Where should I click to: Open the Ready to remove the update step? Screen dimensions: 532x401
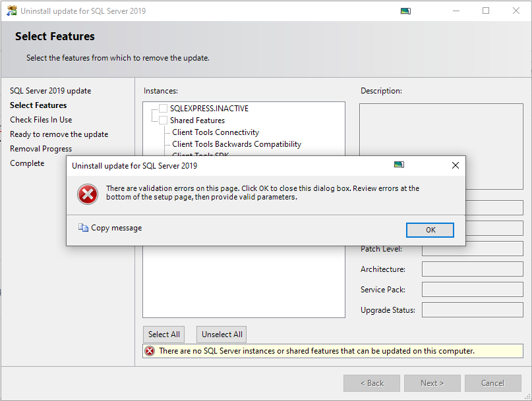[59, 134]
